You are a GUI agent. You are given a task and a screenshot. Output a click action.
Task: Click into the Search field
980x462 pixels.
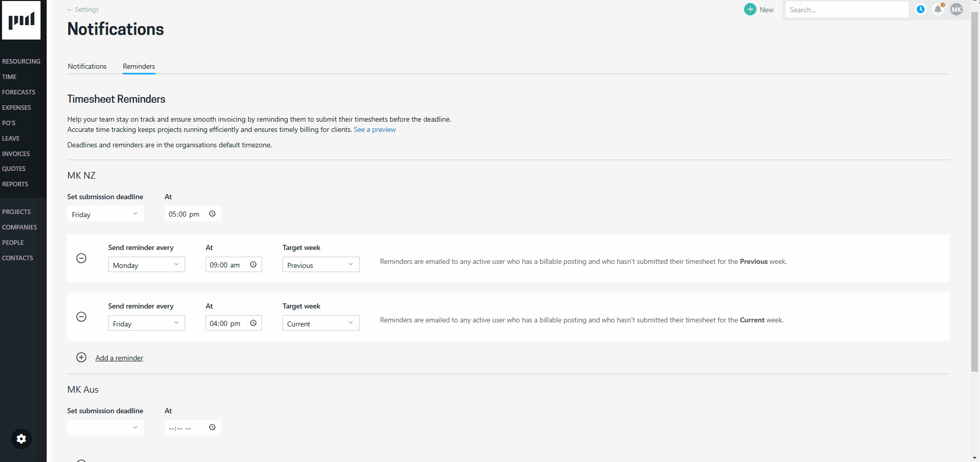point(846,10)
